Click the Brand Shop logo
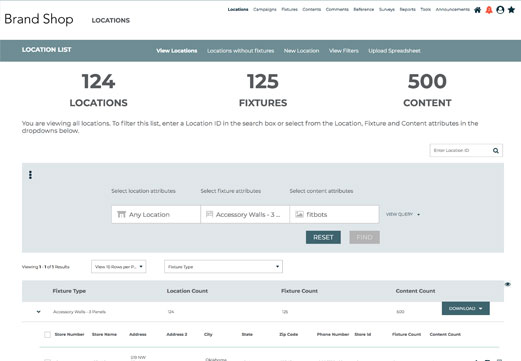Screen dimensions: 521x361 coord(39,19)
